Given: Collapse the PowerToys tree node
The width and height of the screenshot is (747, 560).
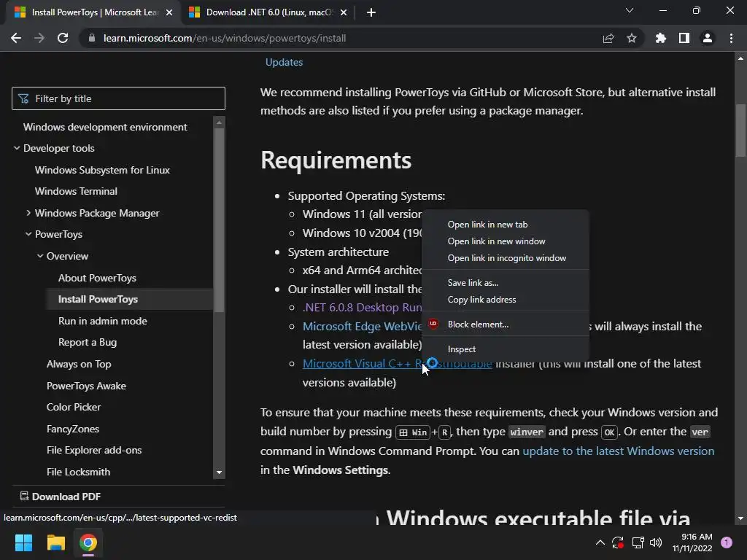Looking at the screenshot, I should (28, 234).
